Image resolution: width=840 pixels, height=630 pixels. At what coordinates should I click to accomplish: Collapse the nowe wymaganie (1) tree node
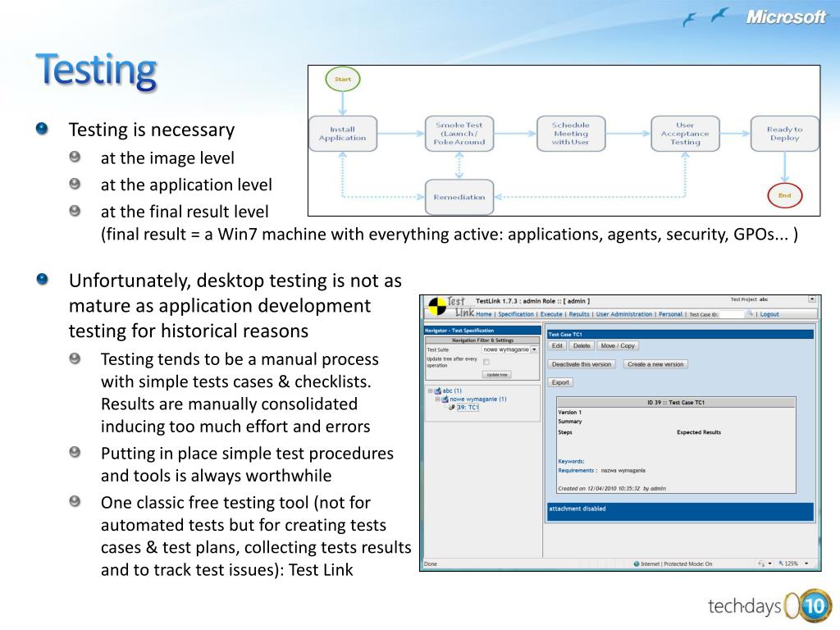437,399
